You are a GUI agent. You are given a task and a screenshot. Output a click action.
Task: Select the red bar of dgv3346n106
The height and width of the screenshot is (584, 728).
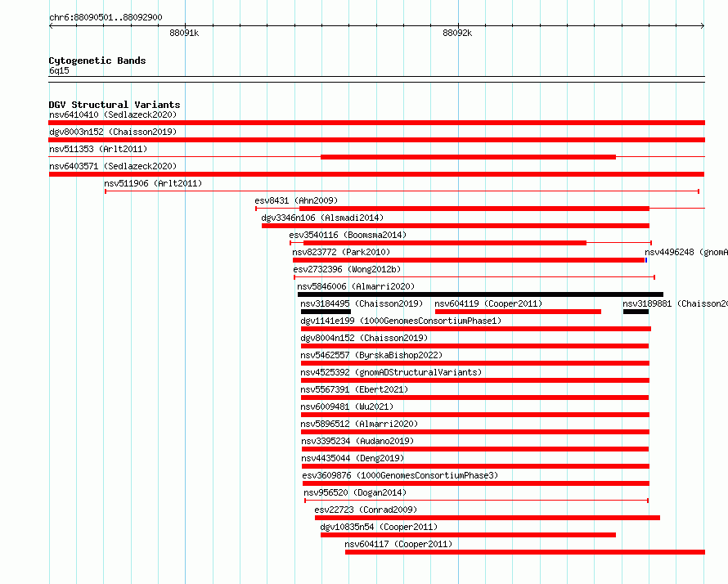[x=456, y=226]
